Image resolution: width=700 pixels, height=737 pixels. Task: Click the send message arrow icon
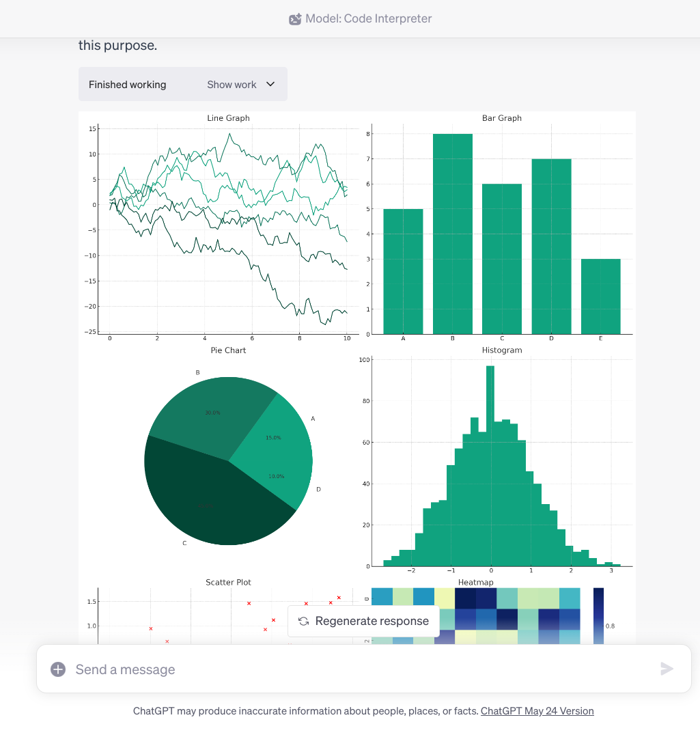668,669
